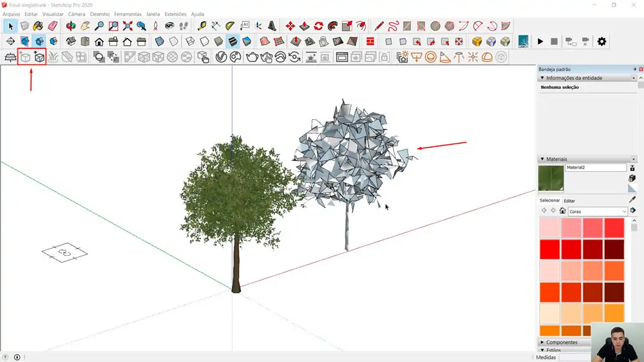Select the Pie arc tool
The width and height of the screenshot is (644, 362).
[506, 26]
